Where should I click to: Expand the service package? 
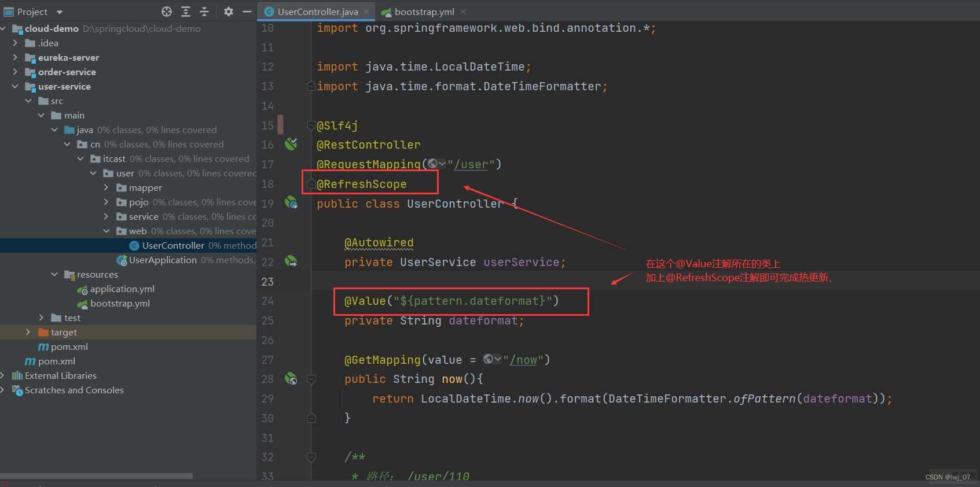click(x=106, y=216)
